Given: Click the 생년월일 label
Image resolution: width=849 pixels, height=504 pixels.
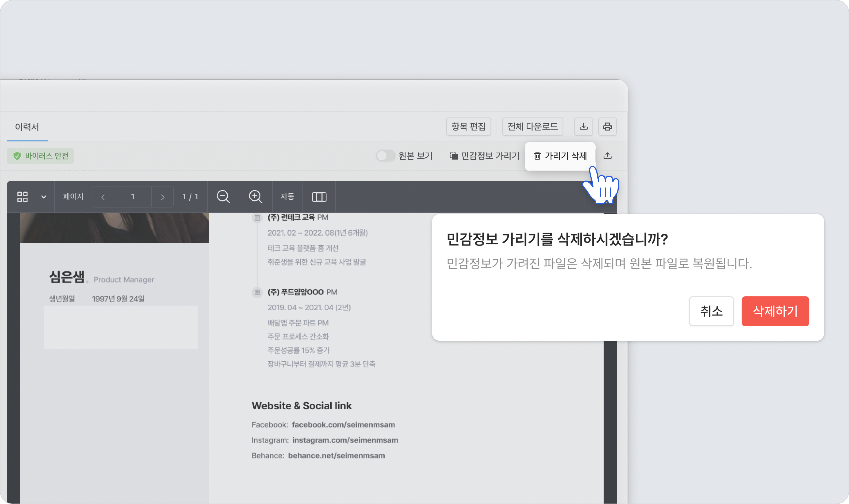Looking at the screenshot, I should (x=62, y=299).
